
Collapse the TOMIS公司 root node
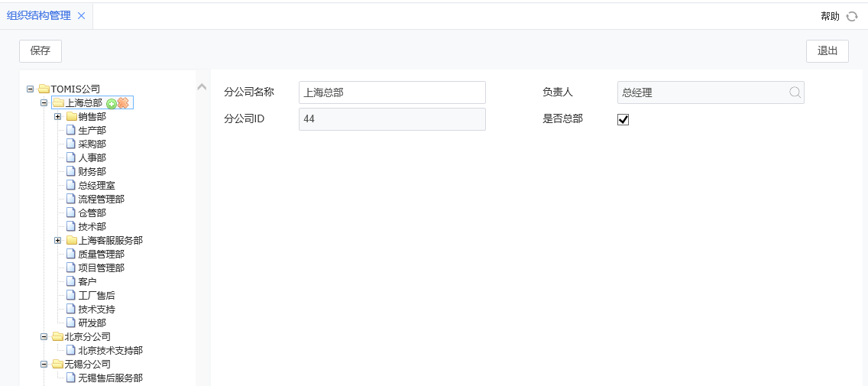coord(30,89)
